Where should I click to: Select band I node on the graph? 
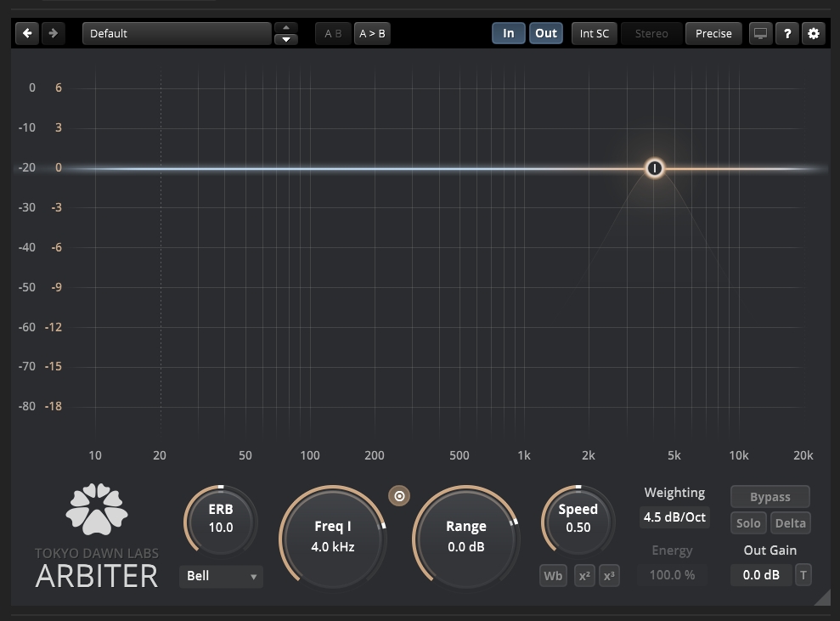pos(654,168)
